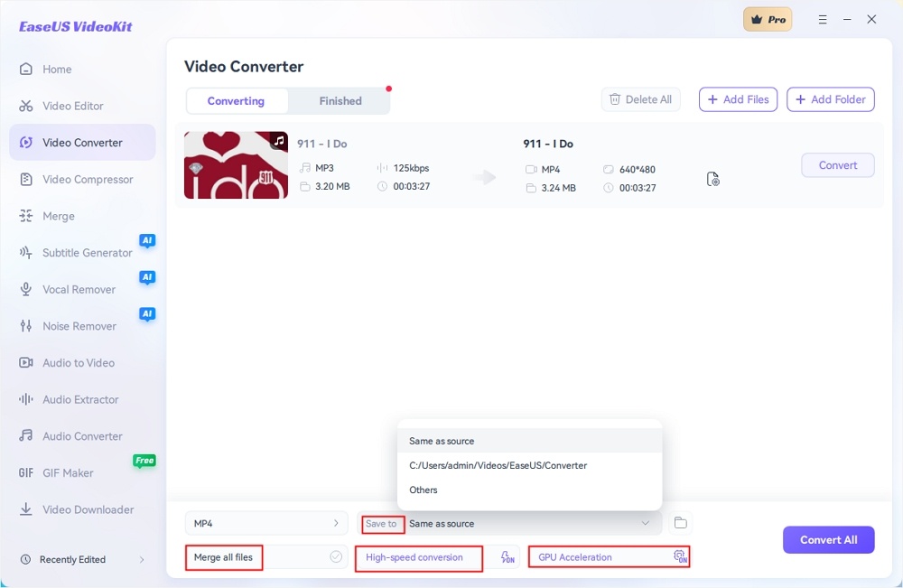Open output settings icon for 911 - I Do
This screenshot has width=903, height=588.
[713, 179]
